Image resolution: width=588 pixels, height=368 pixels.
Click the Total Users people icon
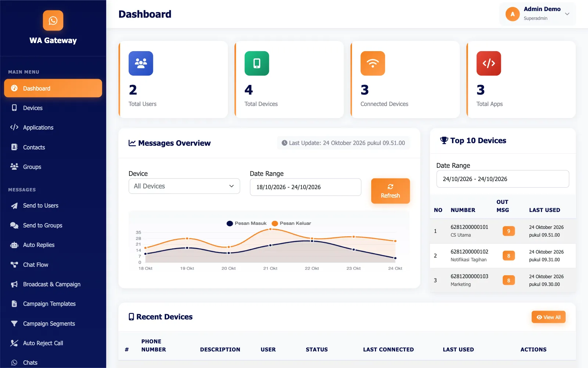[141, 63]
